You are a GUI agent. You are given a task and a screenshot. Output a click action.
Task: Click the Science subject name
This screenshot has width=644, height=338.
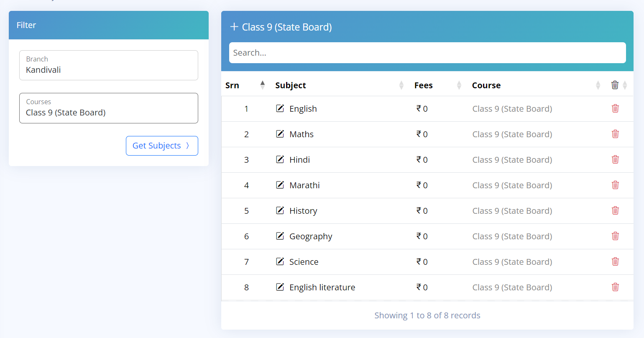pos(304,262)
